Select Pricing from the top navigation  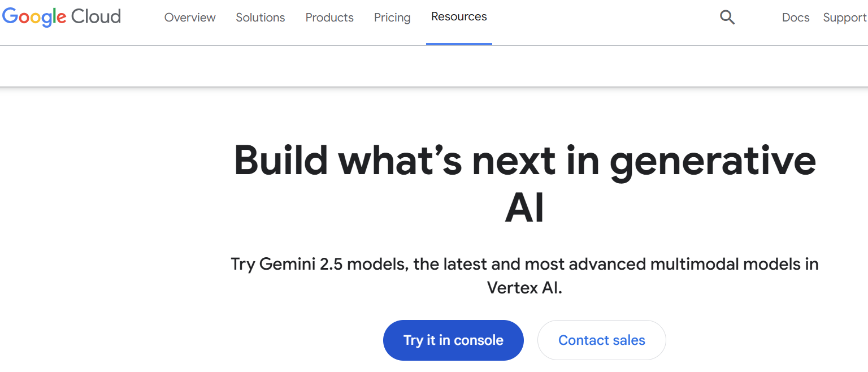pyautogui.click(x=392, y=18)
